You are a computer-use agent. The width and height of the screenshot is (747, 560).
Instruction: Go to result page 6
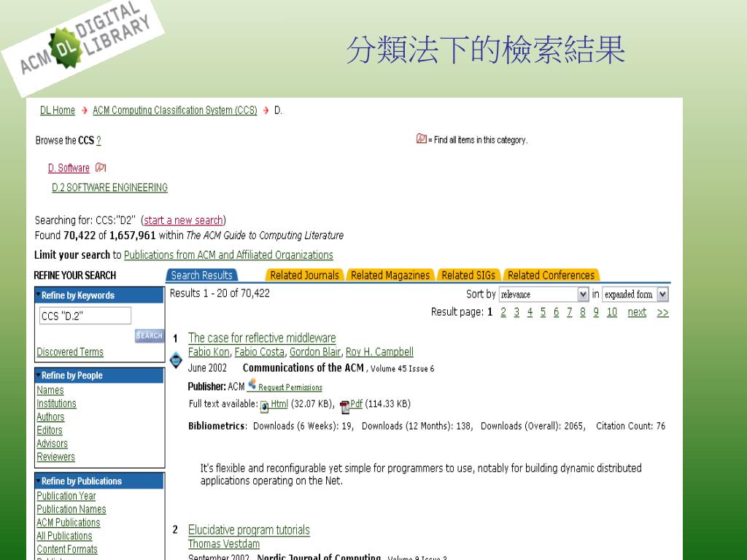coord(556,312)
